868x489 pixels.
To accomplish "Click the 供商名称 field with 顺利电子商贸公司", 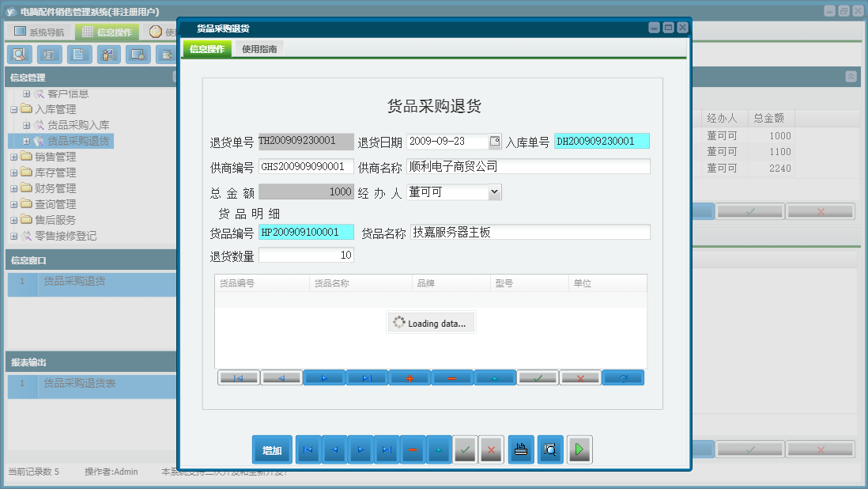I will (x=528, y=167).
